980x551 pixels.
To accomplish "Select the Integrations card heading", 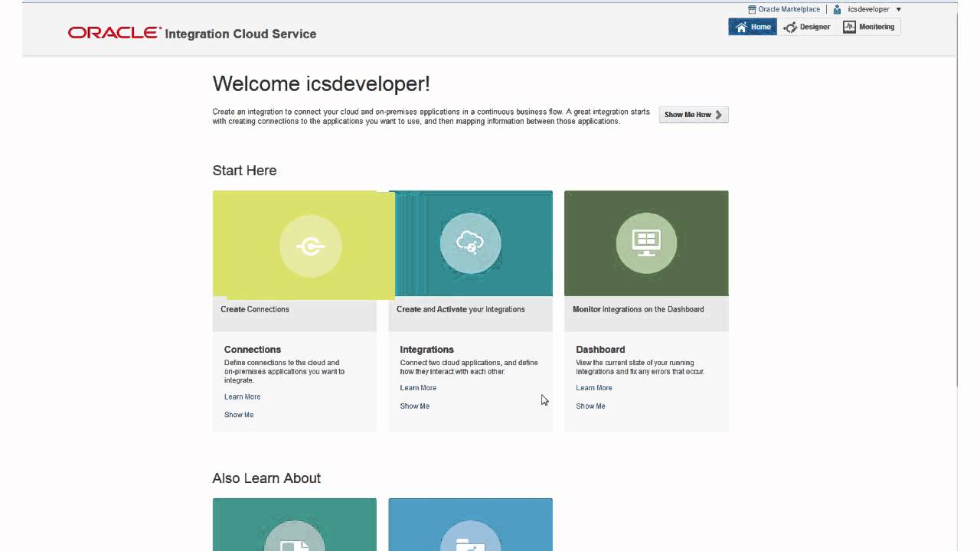I will 426,349.
